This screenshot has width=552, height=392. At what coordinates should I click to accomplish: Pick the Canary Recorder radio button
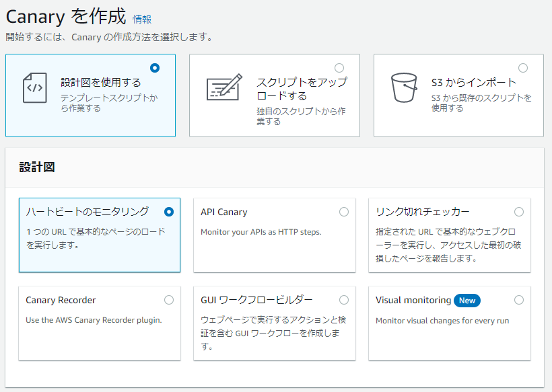click(x=169, y=300)
